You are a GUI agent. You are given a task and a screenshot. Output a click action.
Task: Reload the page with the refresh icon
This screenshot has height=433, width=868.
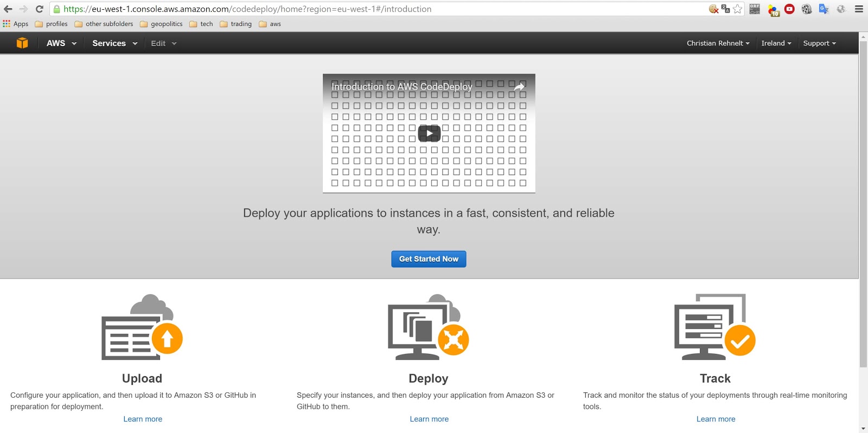pyautogui.click(x=39, y=9)
